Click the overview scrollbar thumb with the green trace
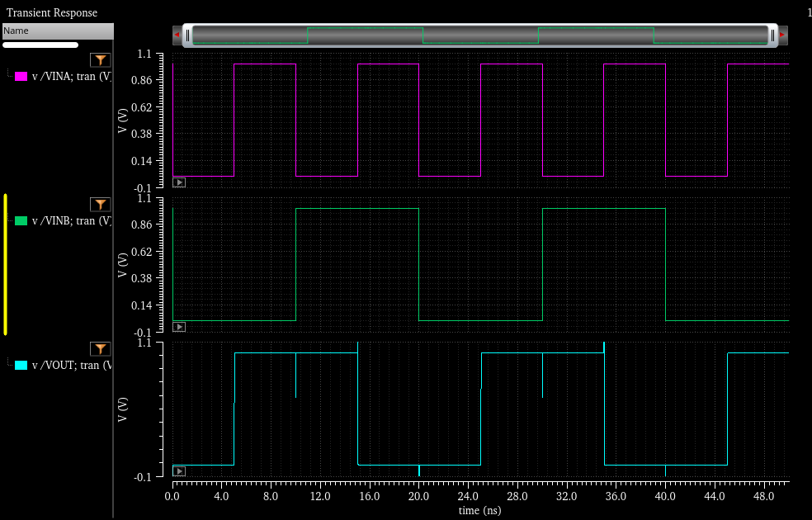 pyautogui.click(x=480, y=35)
